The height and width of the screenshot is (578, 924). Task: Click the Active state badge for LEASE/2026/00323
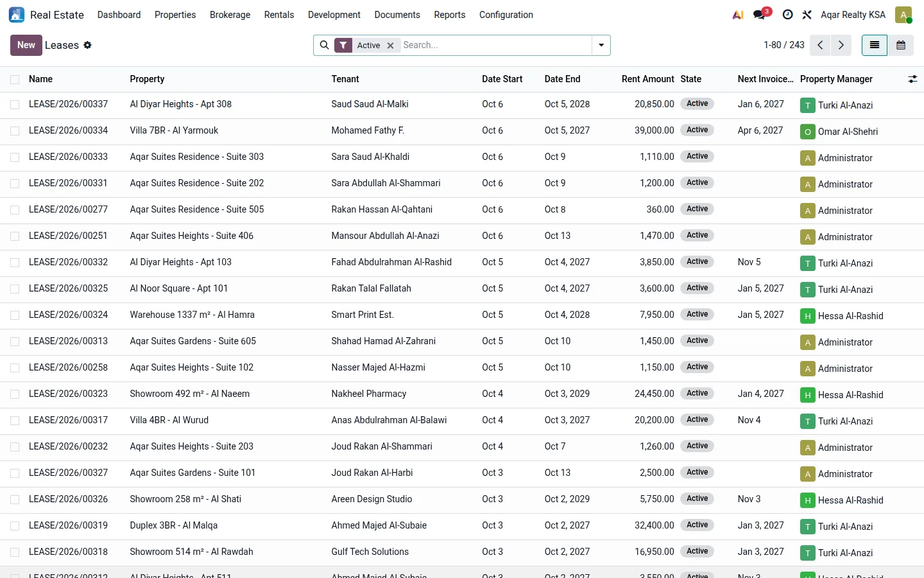click(x=697, y=394)
